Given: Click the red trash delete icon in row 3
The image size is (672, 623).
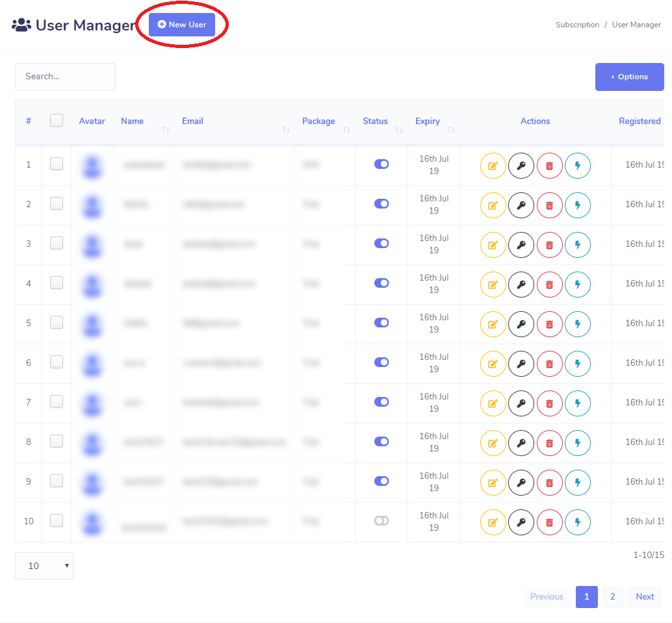Looking at the screenshot, I should 549,245.
